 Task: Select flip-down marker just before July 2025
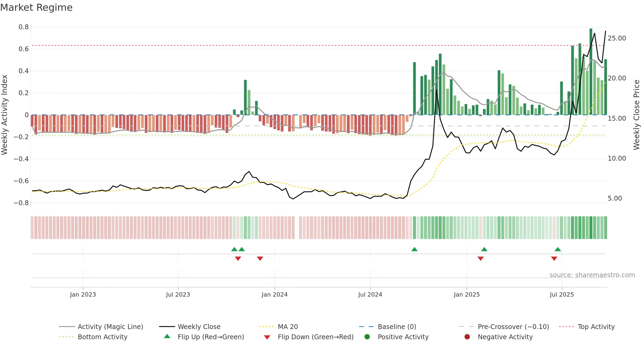point(554,258)
